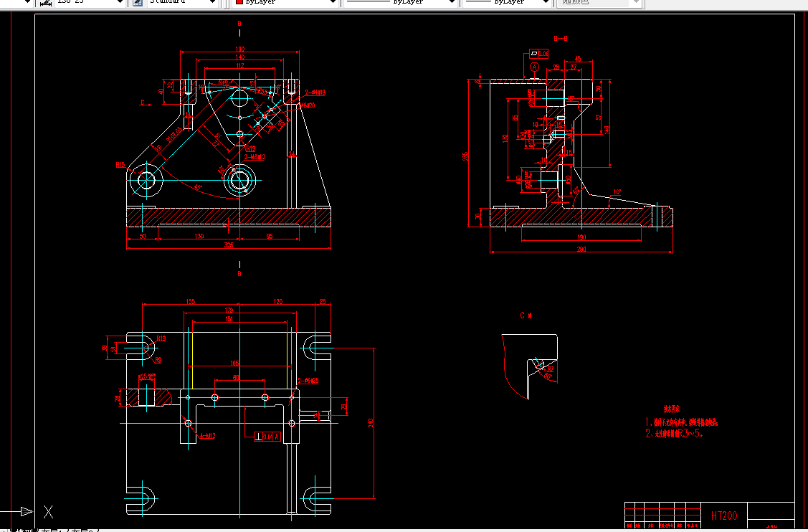Image resolution: width=808 pixels, height=532 pixels.
Task: Click the UCS X axis icon
Action: pyautogui.click(x=49, y=511)
